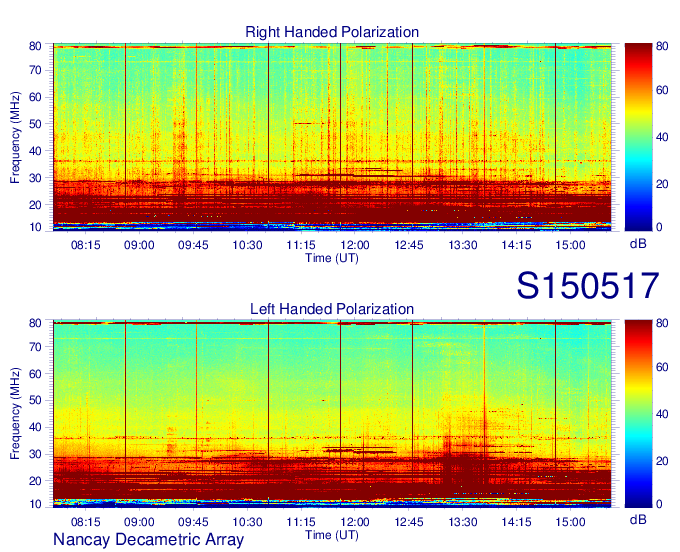The width and height of the screenshot is (680, 552).
Task: Click the 10:30 time tick of the Left Handed plot
Action: (x=247, y=522)
